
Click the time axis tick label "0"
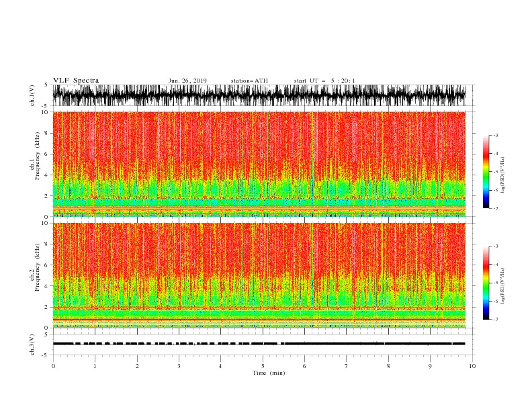(x=53, y=366)
